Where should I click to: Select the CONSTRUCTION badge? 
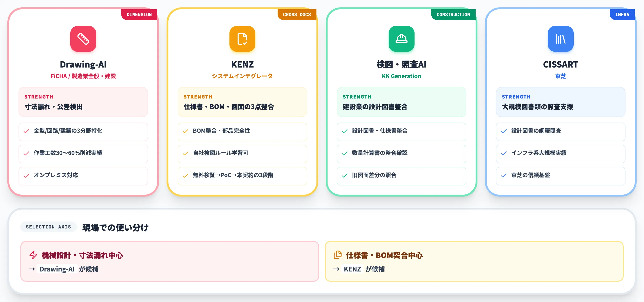click(453, 15)
